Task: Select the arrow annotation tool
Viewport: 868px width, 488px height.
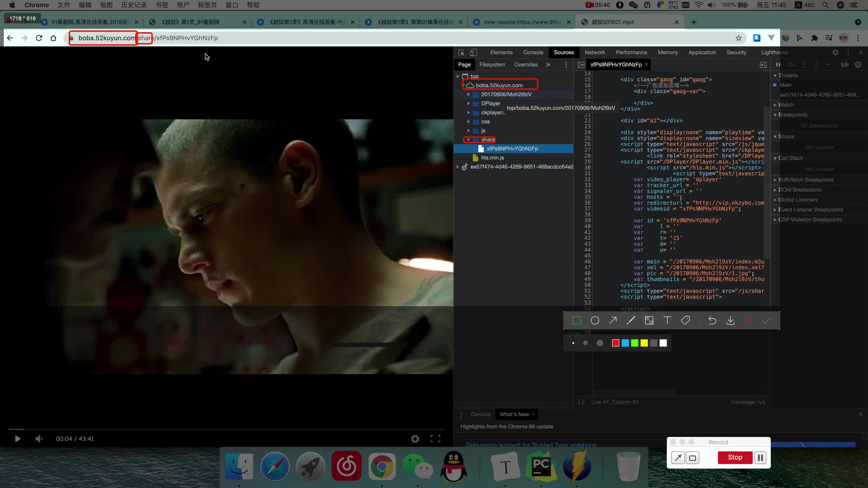Action: pos(613,320)
